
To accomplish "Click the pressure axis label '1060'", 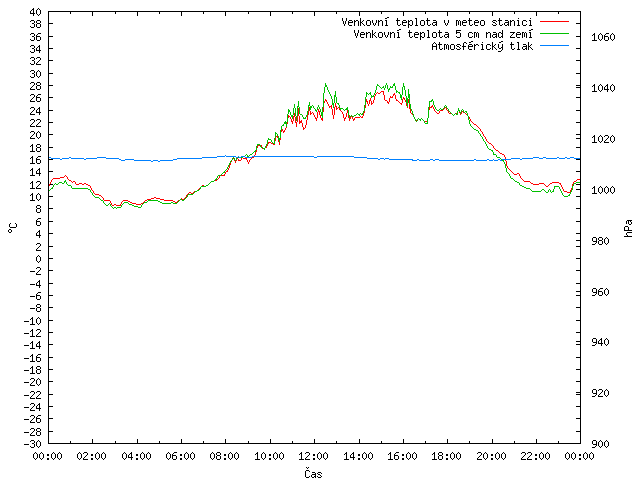I will coord(603,38).
